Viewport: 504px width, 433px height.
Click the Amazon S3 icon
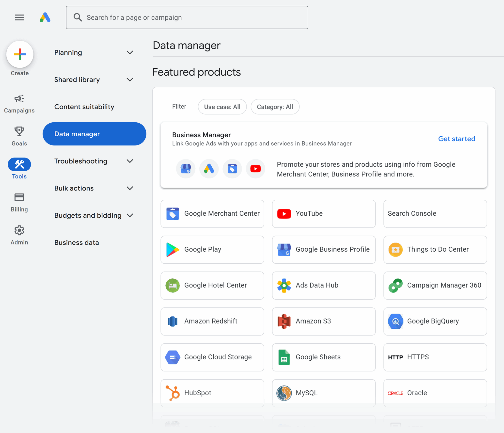(284, 321)
